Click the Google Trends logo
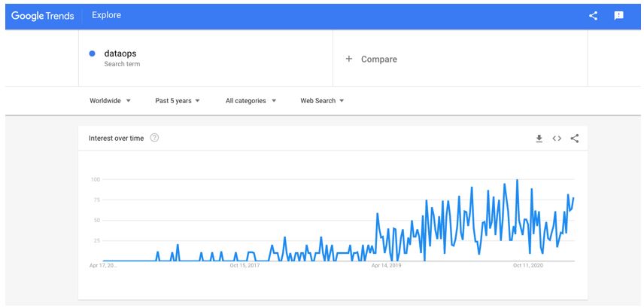Screen dimensions: 644x308 (x=43, y=16)
